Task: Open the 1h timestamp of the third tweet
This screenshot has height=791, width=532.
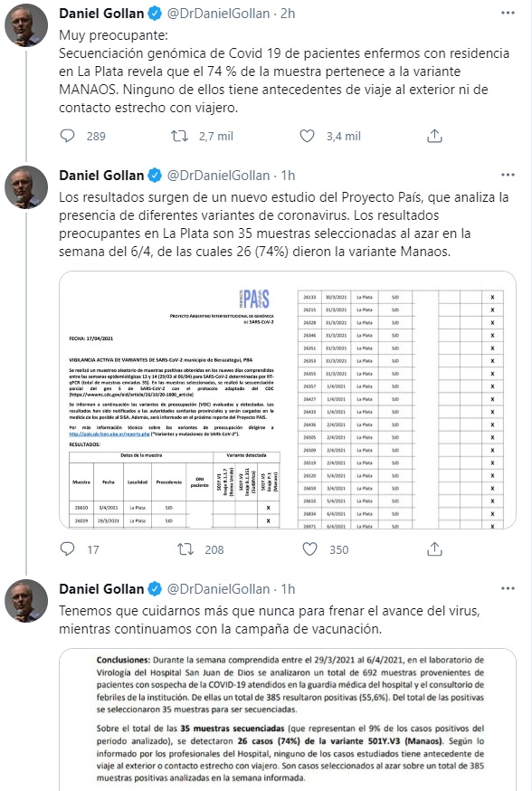Action: point(288,589)
